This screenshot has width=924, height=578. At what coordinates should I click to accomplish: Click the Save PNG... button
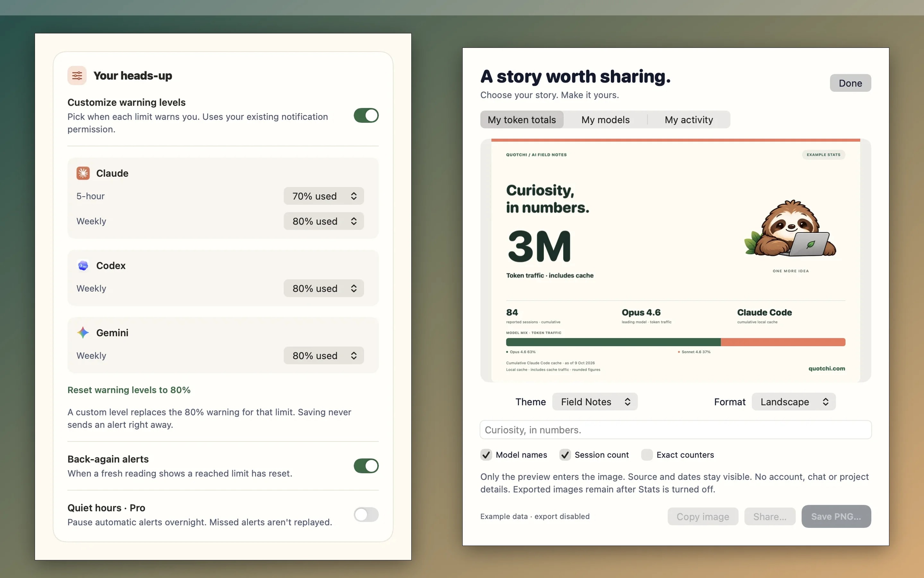click(836, 516)
